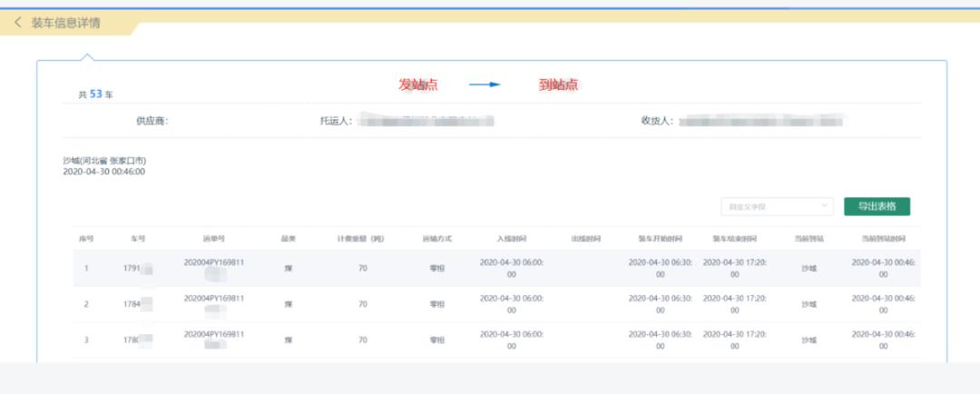The width and height of the screenshot is (980, 394).
Task: Open the 自定义字段 dropdown
Action: (777, 206)
